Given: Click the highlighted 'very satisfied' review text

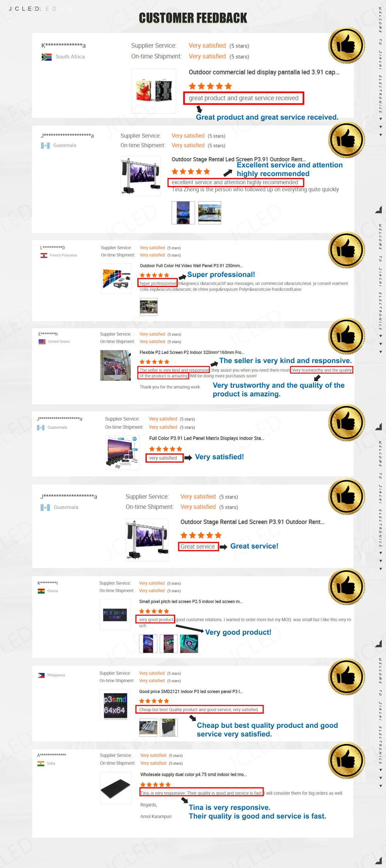Looking at the screenshot, I should tap(164, 458).
